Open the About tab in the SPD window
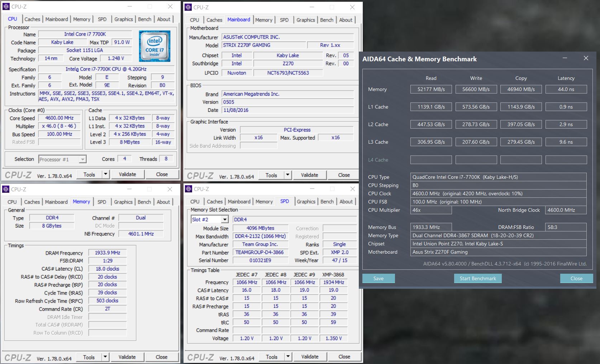Image resolution: width=600 pixels, height=364 pixels. (x=346, y=202)
